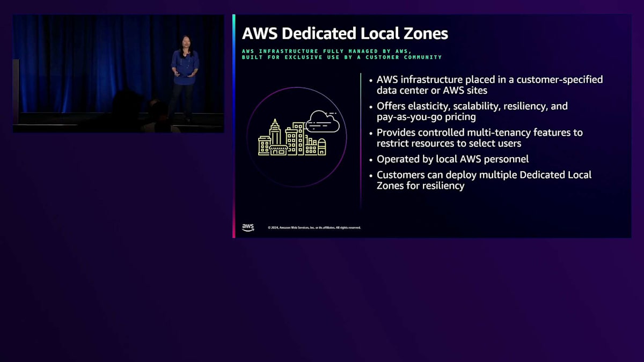This screenshot has width=644, height=362.
Task: Click the 'AWS Dedicated Local Zones' slide title
Action: (345, 33)
